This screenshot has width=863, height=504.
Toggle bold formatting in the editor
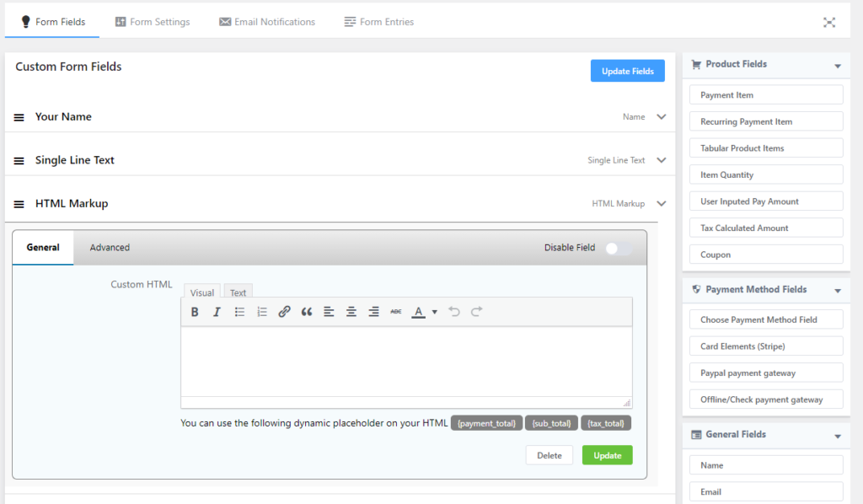pos(195,312)
